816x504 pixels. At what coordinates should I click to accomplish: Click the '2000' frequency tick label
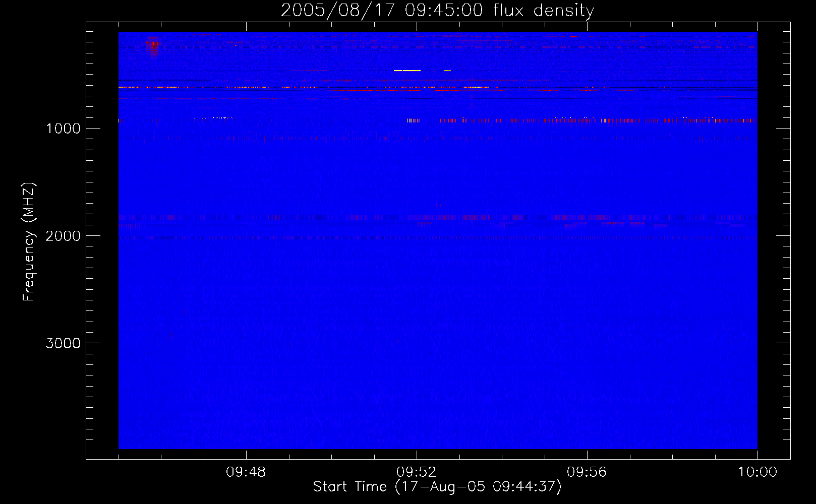pos(63,236)
